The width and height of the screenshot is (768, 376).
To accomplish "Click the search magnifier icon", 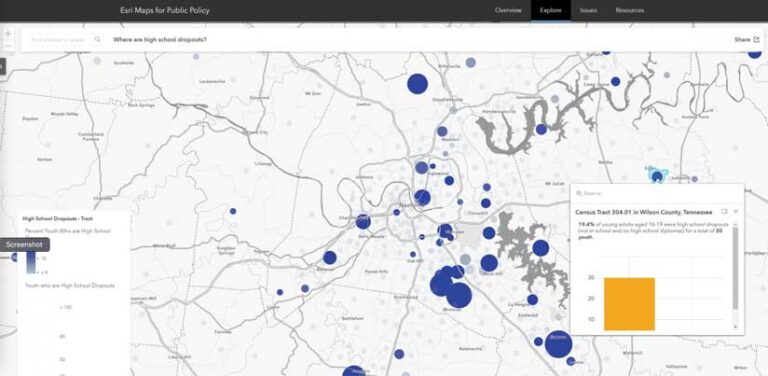I will (97, 39).
